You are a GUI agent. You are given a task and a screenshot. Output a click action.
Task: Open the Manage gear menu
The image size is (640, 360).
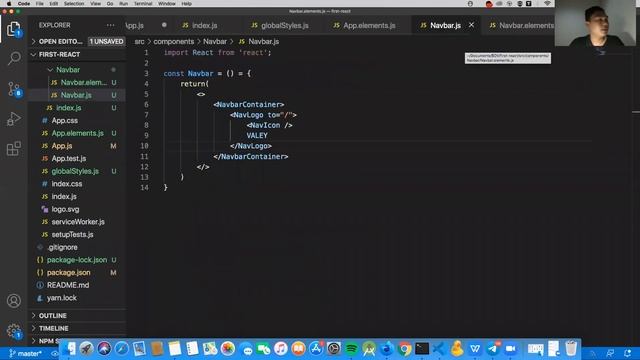pos(14,331)
